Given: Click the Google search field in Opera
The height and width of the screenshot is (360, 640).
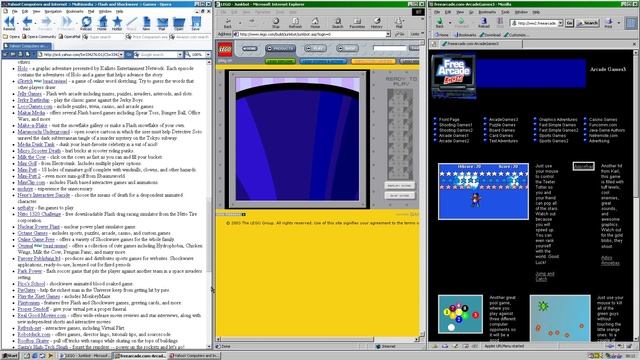Looking at the screenshot, I should tap(158, 54).
